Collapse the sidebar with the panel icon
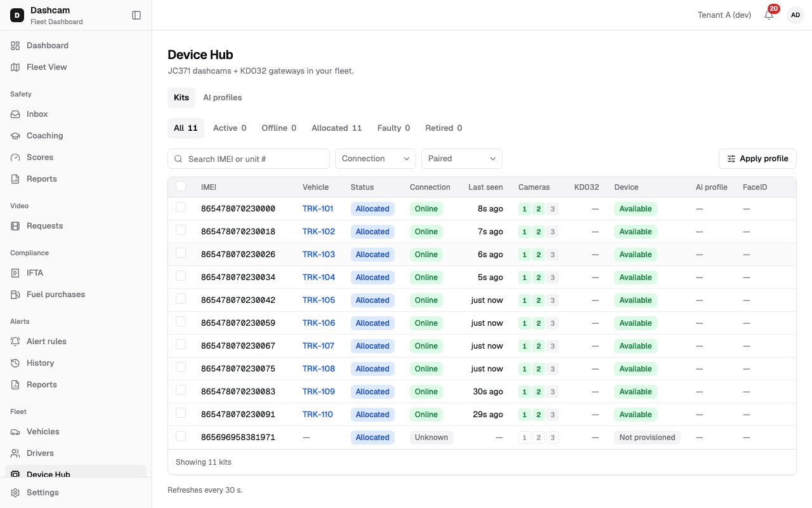 (136, 15)
